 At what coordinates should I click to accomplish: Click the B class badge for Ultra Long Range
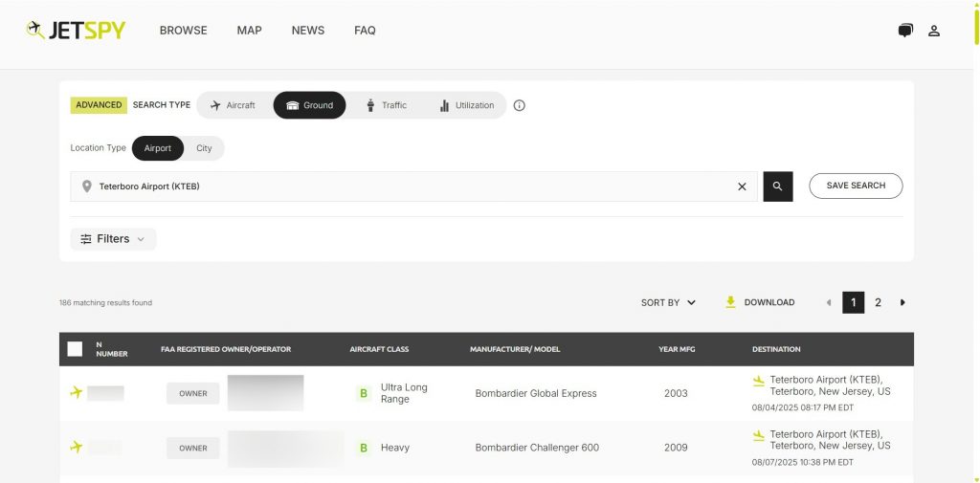[364, 393]
